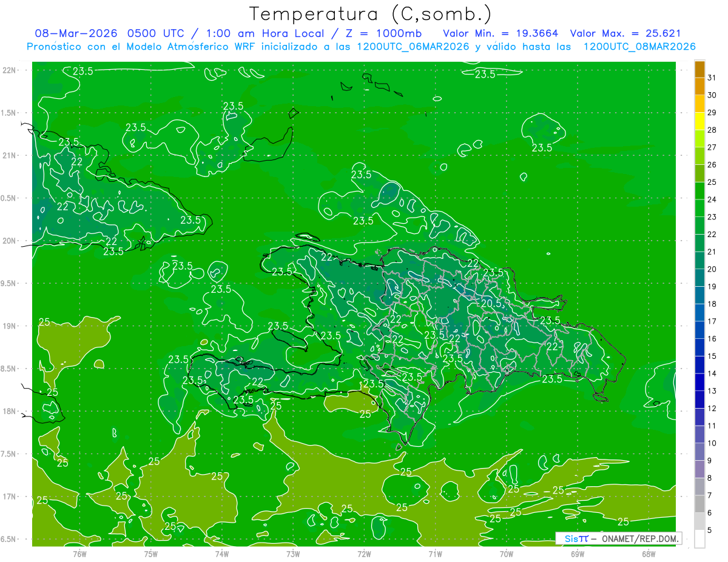This screenshot has width=728, height=562.
Task: Click the '71W' longitude axis label
Action: (x=435, y=554)
